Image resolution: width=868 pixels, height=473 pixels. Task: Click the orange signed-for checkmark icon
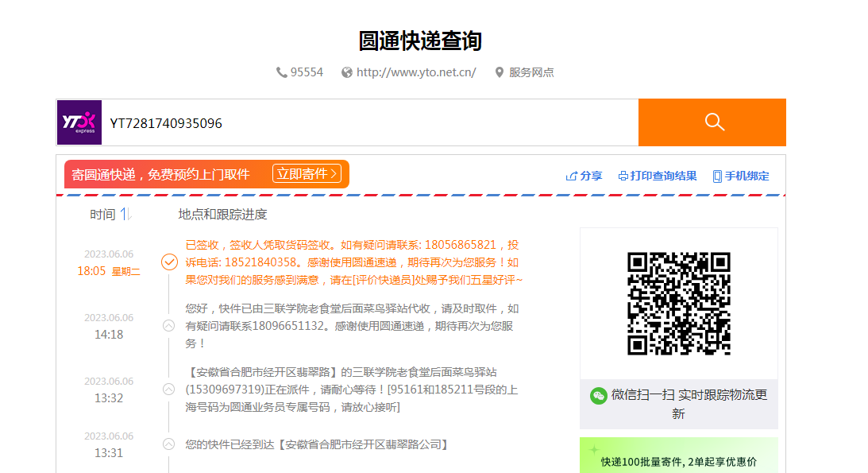[x=169, y=262]
